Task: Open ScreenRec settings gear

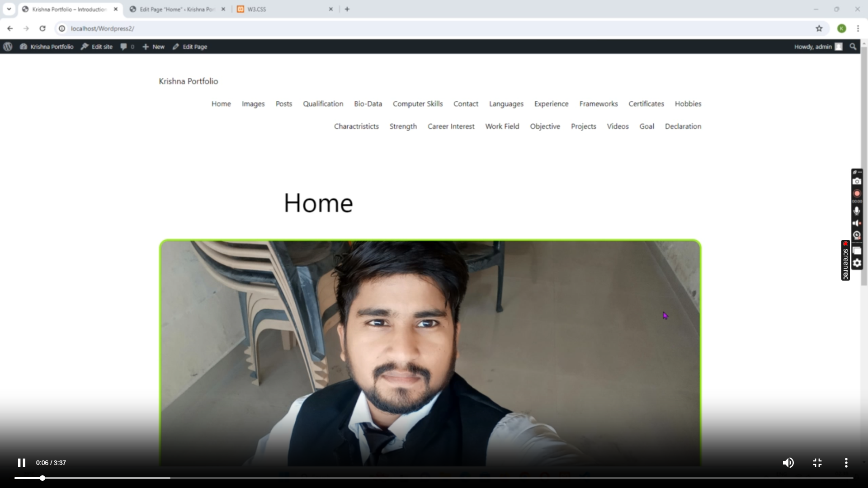Action: pos(857,263)
